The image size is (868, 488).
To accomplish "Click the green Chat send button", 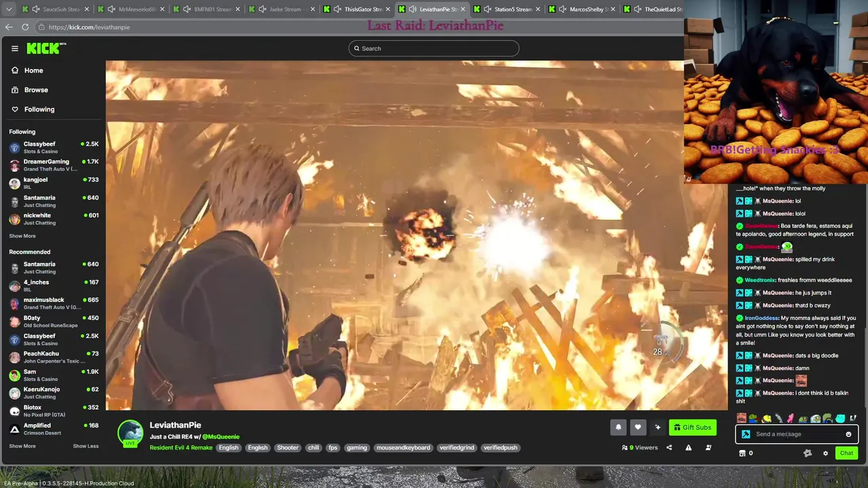I will point(846,453).
